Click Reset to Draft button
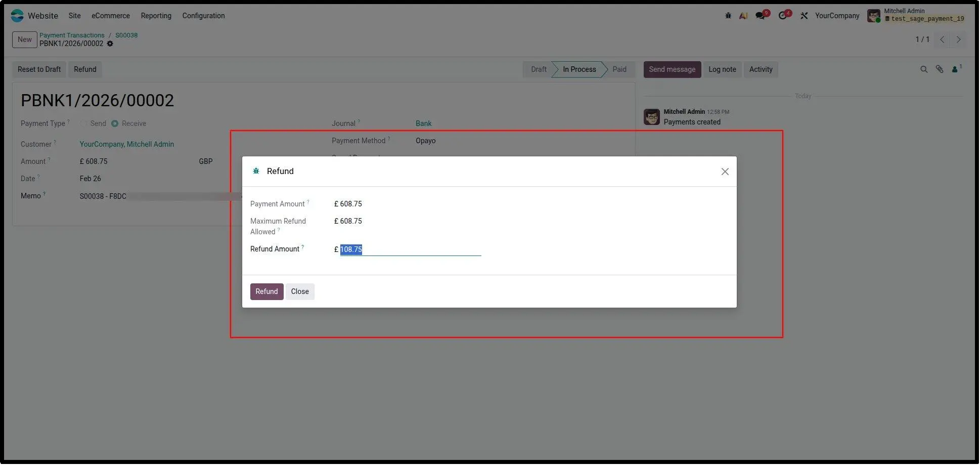Screen dimensions: 980x465 [39, 69]
